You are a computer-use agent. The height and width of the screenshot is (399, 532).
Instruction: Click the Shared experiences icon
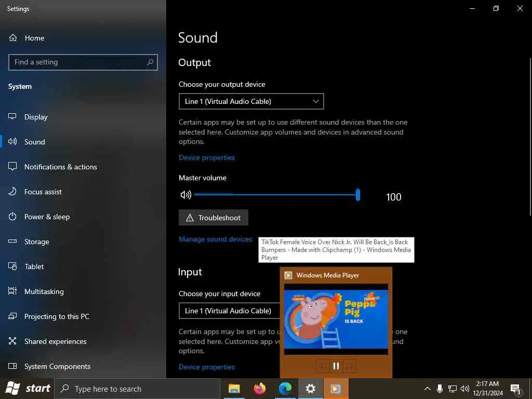12,341
